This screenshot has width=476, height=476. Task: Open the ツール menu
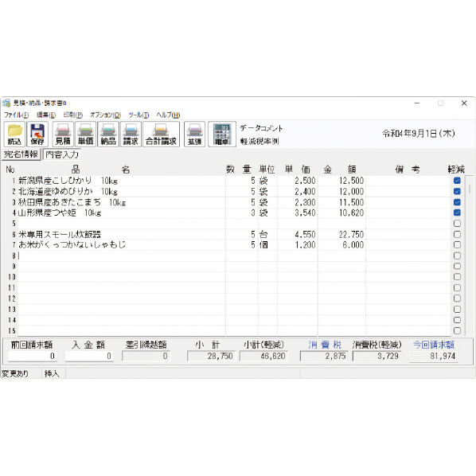(x=139, y=115)
